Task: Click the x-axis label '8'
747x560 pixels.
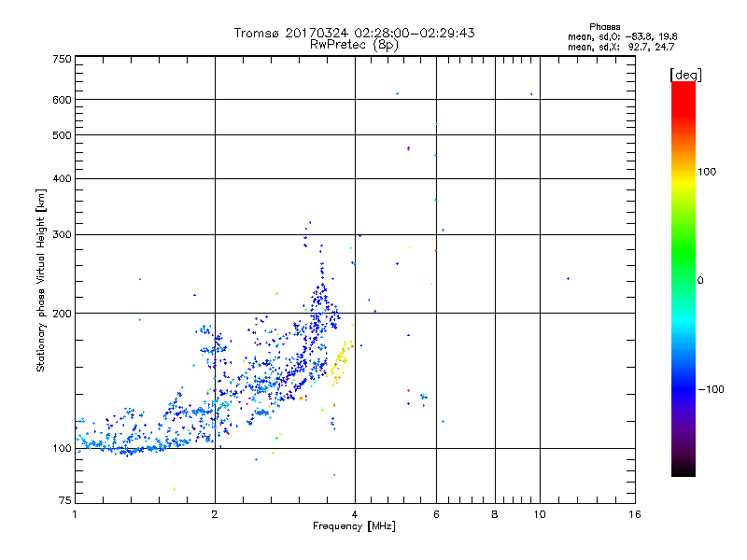Action: tap(495, 514)
